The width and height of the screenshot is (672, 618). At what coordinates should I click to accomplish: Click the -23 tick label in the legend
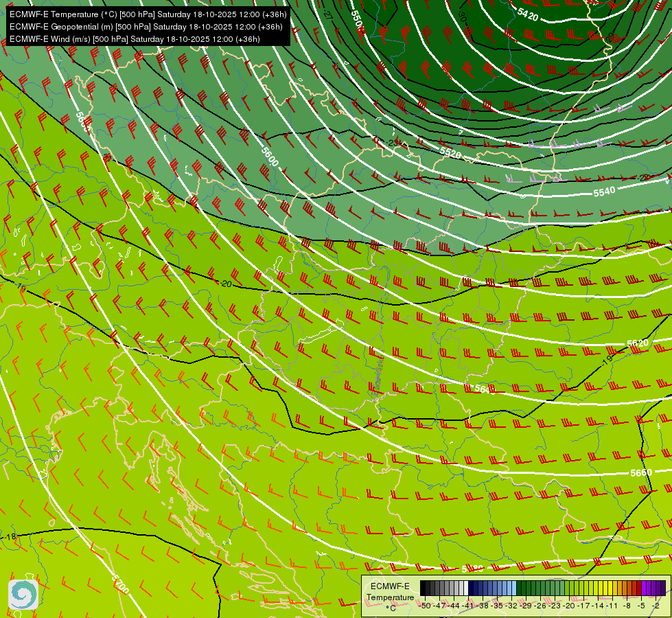[x=555, y=606]
